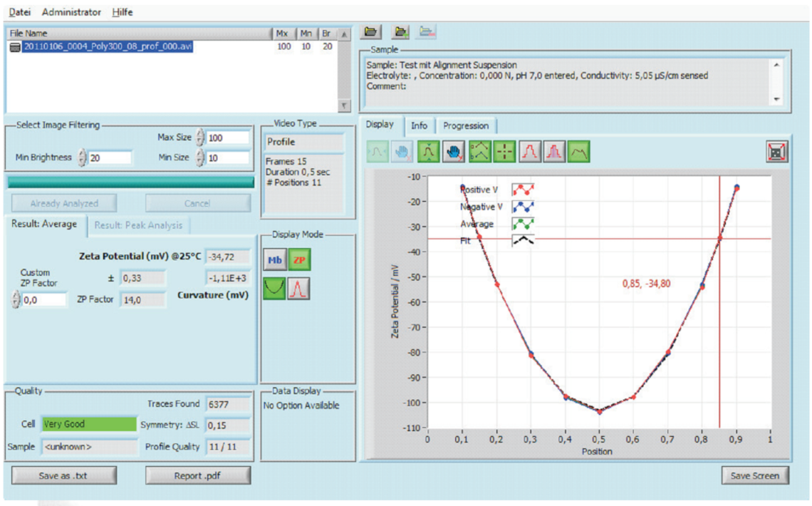The width and height of the screenshot is (812, 506).
Task: Switch to the Progression tab
Action: (x=466, y=125)
